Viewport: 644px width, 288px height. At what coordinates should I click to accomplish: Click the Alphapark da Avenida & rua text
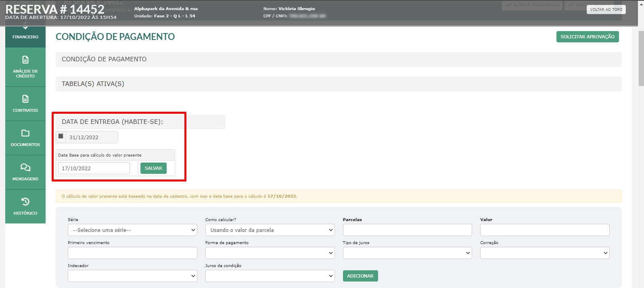pos(166,8)
